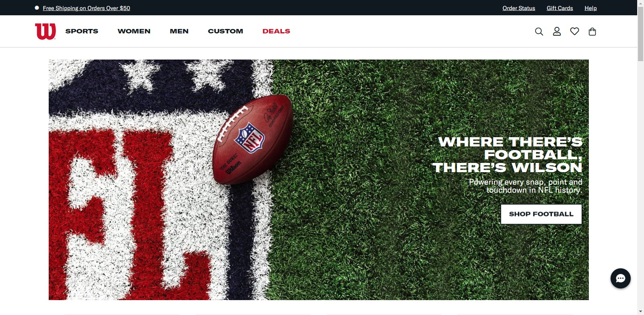Expand the Men navigation menu
The image size is (644, 315).
tap(179, 31)
